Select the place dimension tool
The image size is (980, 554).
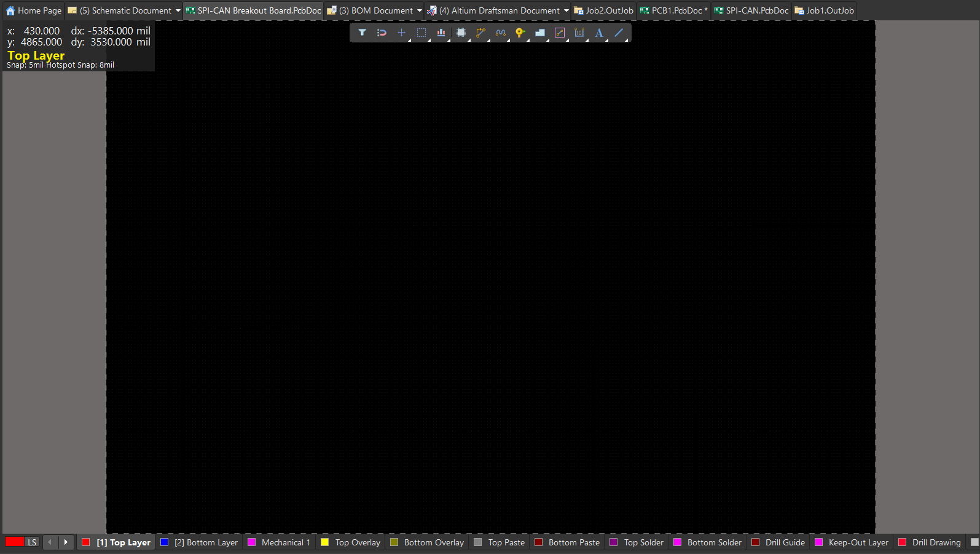[x=579, y=33]
